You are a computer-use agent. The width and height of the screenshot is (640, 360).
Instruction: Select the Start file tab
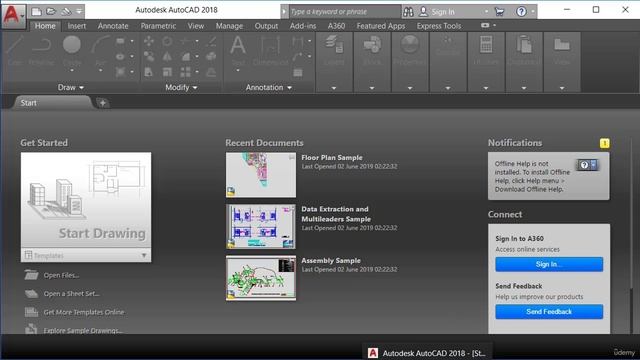tap(52, 103)
